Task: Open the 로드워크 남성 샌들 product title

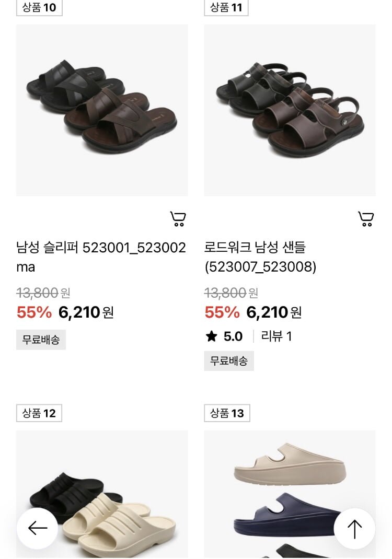Action: click(x=260, y=257)
